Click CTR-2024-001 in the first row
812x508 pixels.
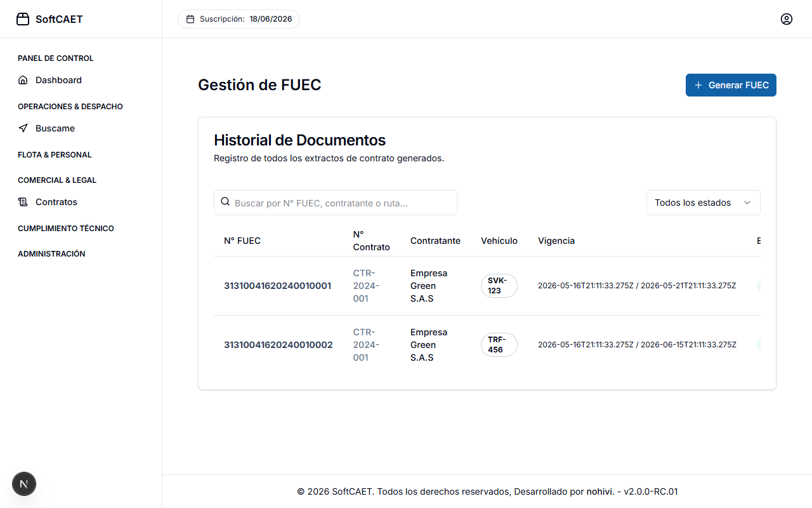click(x=366, y=286)
